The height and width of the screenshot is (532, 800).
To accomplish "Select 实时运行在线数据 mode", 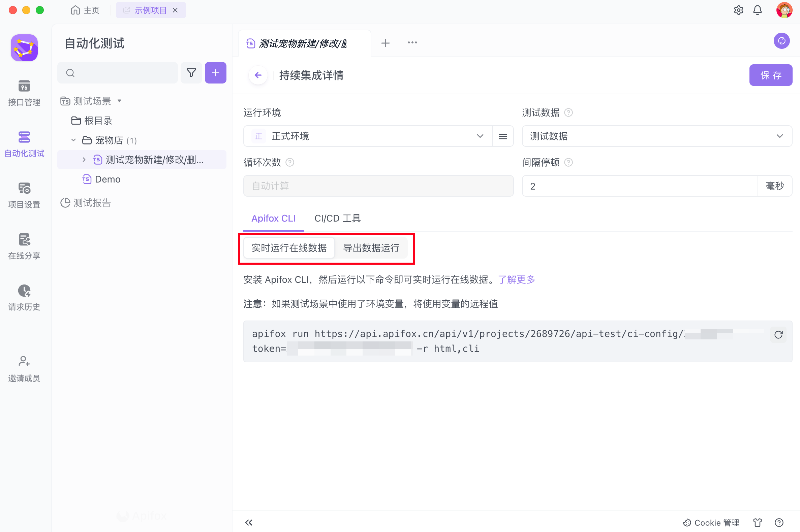I will 289,248.
